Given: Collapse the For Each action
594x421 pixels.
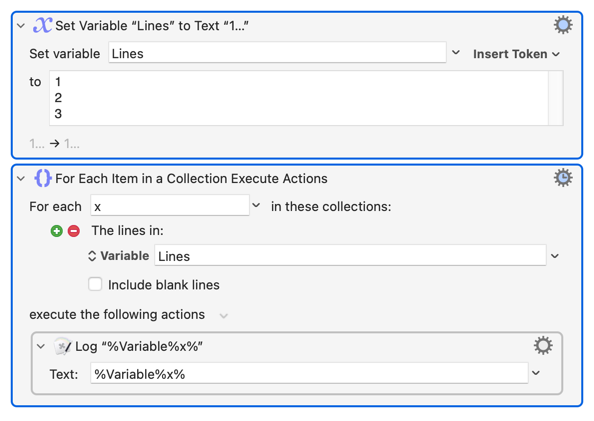Looking at the screenshot, I should click(x=21, y=178).
